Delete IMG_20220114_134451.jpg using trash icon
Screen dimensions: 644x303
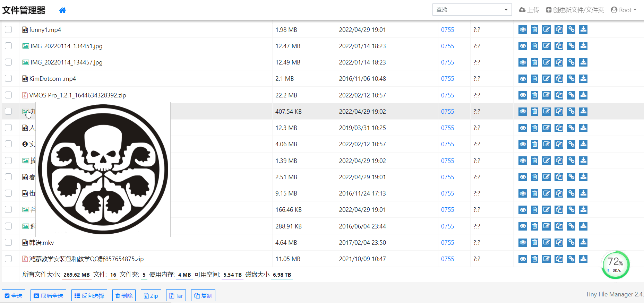(535, 46)
